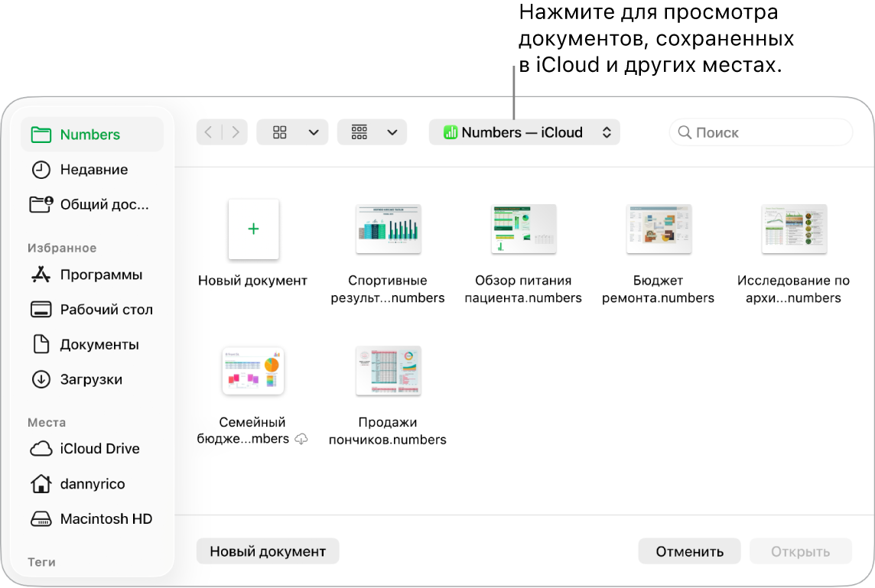875x588 pixels.
Task: Click the iCloud download icon by Семейный бюдже
Action: [301, 439]
